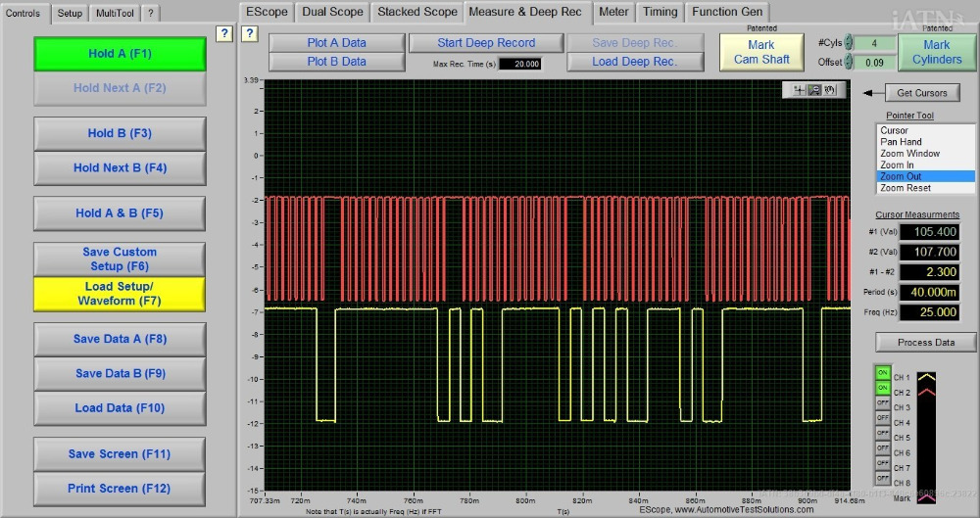Select the pan hand tool in graph palette
Viewport: 980px width, 518px height.
click(829, 90)
